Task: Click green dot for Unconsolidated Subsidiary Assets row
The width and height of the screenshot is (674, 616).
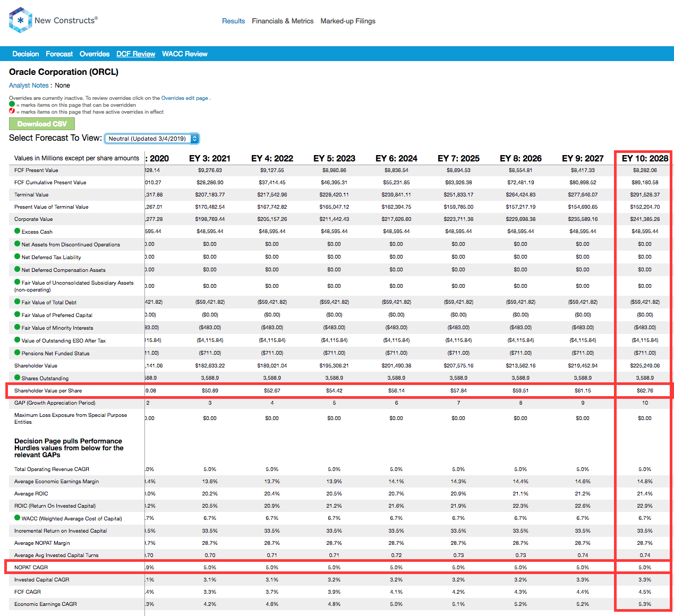Action: 18,282
